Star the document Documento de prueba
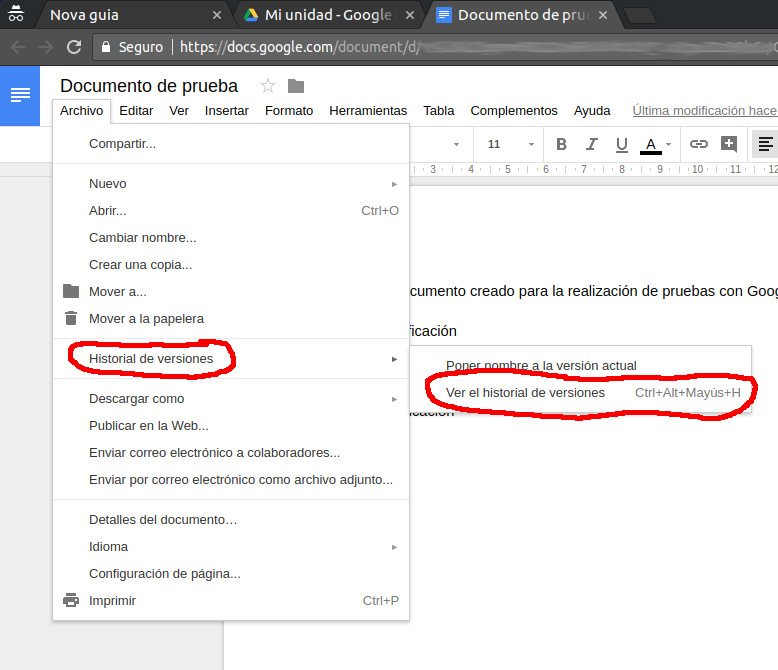 click(x=267, y=86)
